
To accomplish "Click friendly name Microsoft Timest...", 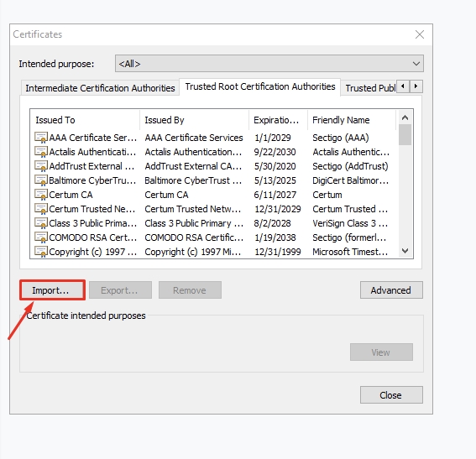I will coord(350,252).
